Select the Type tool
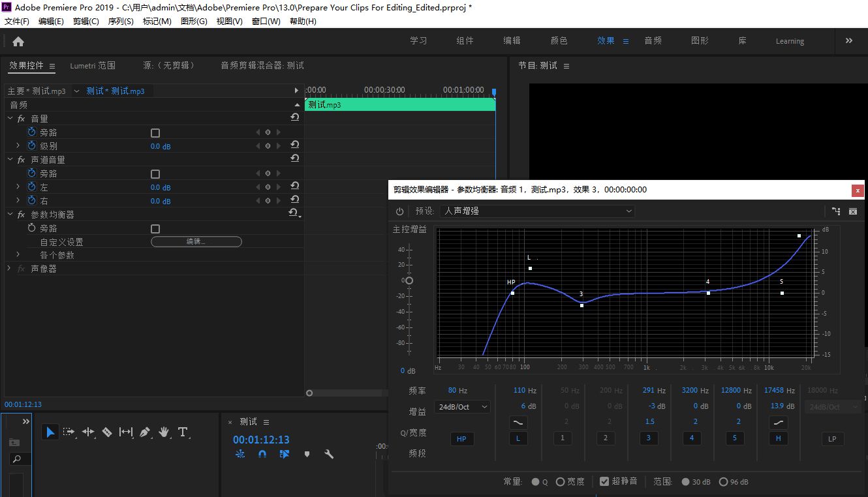 [x=183, y=432]
